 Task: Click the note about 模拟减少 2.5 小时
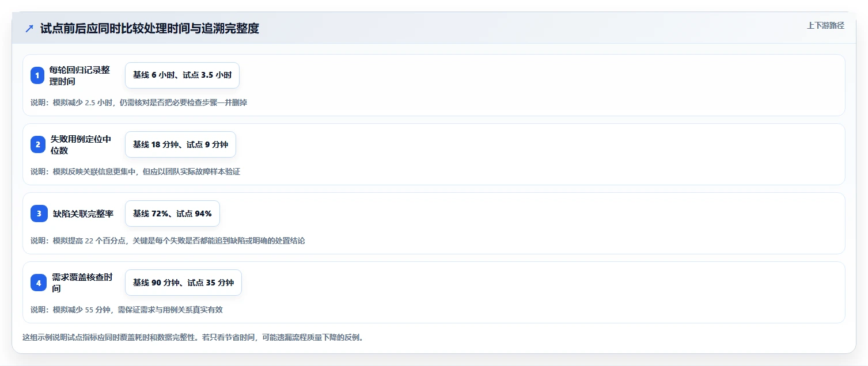click(139, 102)
